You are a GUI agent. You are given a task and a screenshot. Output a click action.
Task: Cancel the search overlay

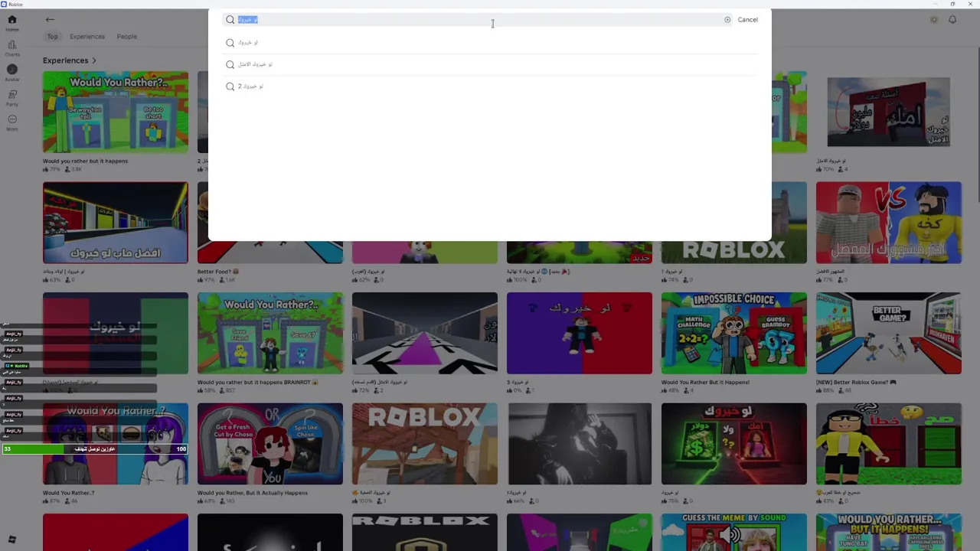[x=748, y=20]
